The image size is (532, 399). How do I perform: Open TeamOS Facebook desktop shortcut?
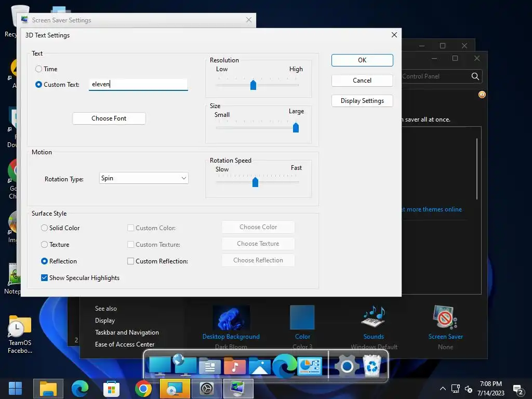(x=20, y=334)
